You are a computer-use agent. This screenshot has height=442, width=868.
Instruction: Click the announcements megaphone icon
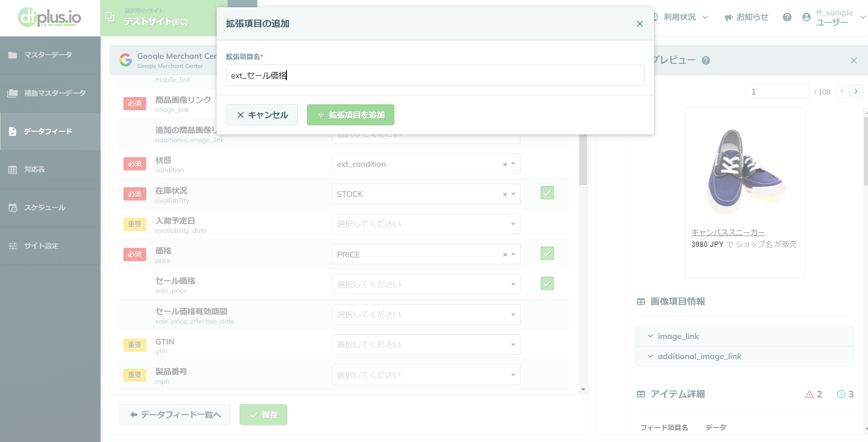click(x=729, y=17)
